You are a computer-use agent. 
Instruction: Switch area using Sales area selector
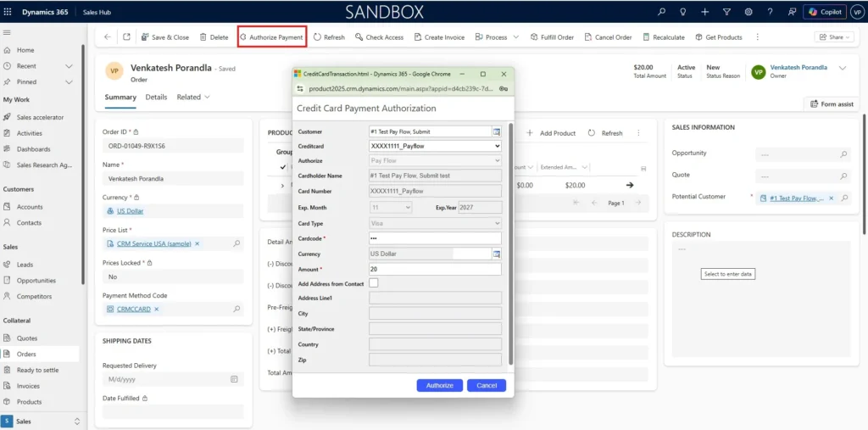(x=42, y=422)
